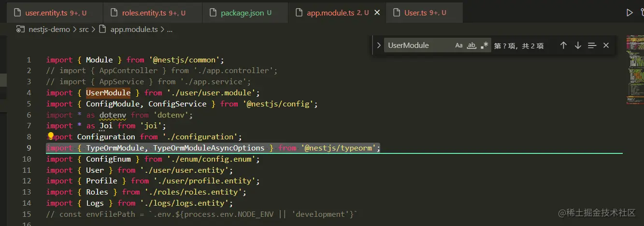
Task: Switch to User.ts tab
Action: (424, 13)
